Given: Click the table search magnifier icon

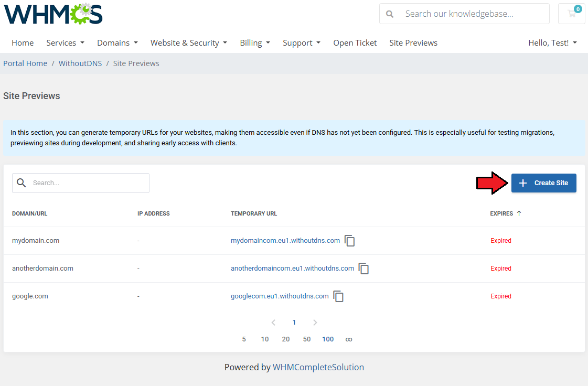Looking at the screenshot, I should (x=22, y=183).
